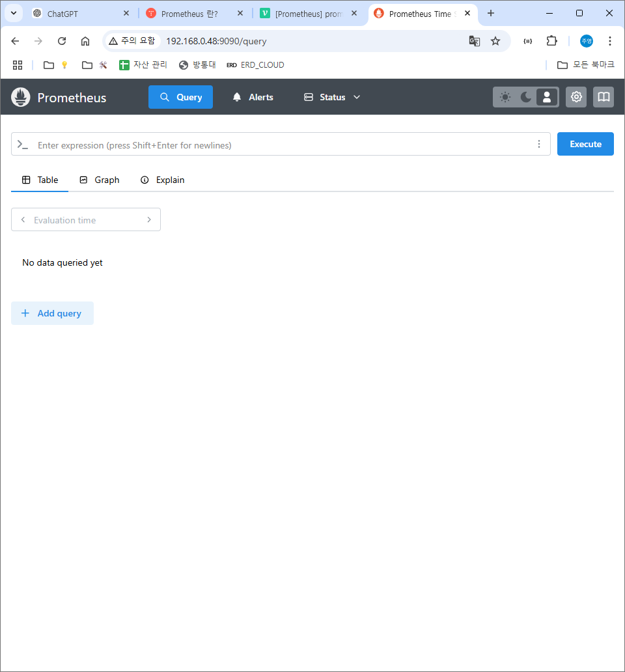625x672 pixels.
Task: Open the lightbulb bookmark folder
Action: click(56, 65)
